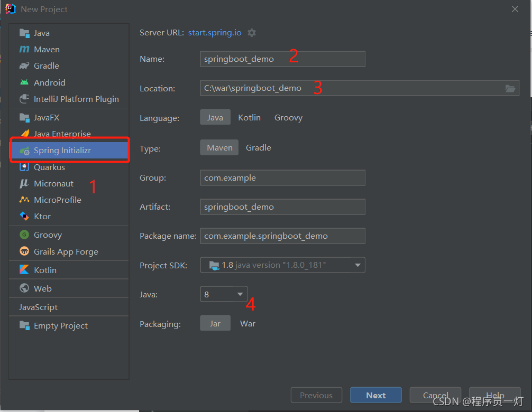The height and width of the screenshot is (412, 532).
Task: Click the Help button
Action: point(494,395)
